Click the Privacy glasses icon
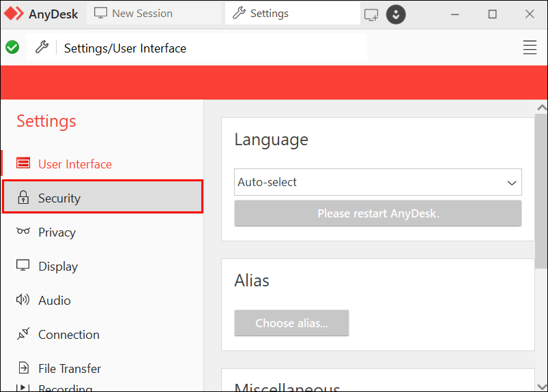The width and height of the screenshot is (548, 392). click(x=23, y=232)
